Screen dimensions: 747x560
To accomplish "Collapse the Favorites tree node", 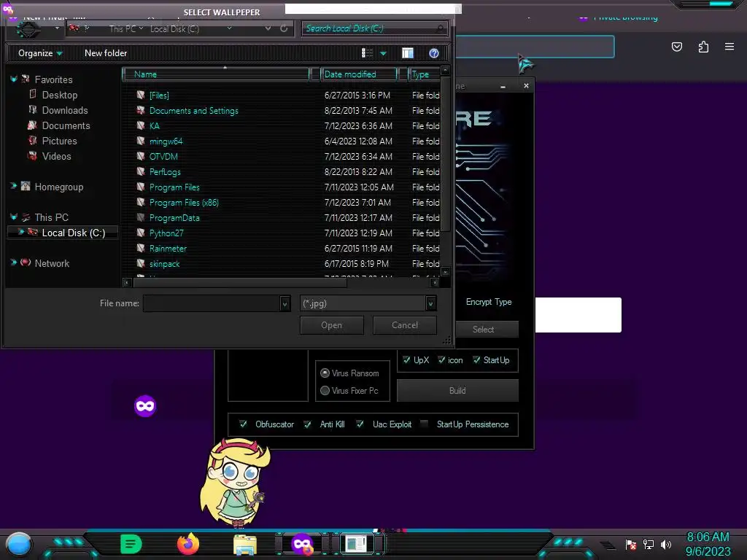I will click(13, 79).
